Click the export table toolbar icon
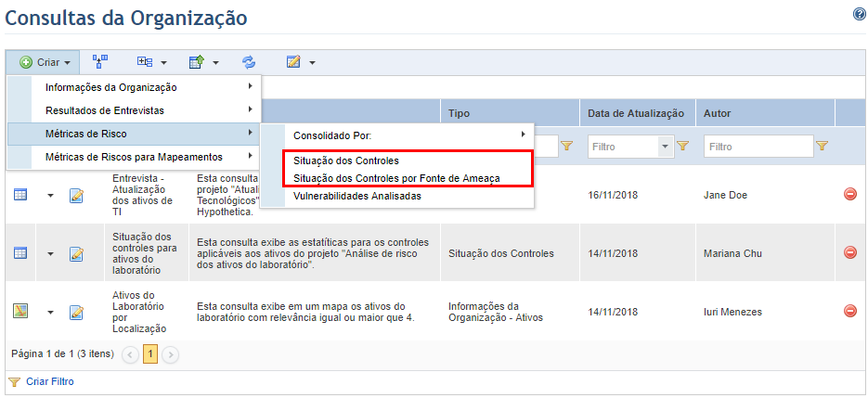Screen dimensions: 868x398 (x=198, y=62)
